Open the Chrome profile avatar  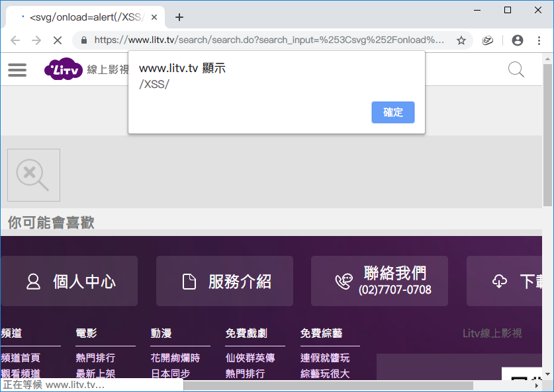click(x=517, y=40)
